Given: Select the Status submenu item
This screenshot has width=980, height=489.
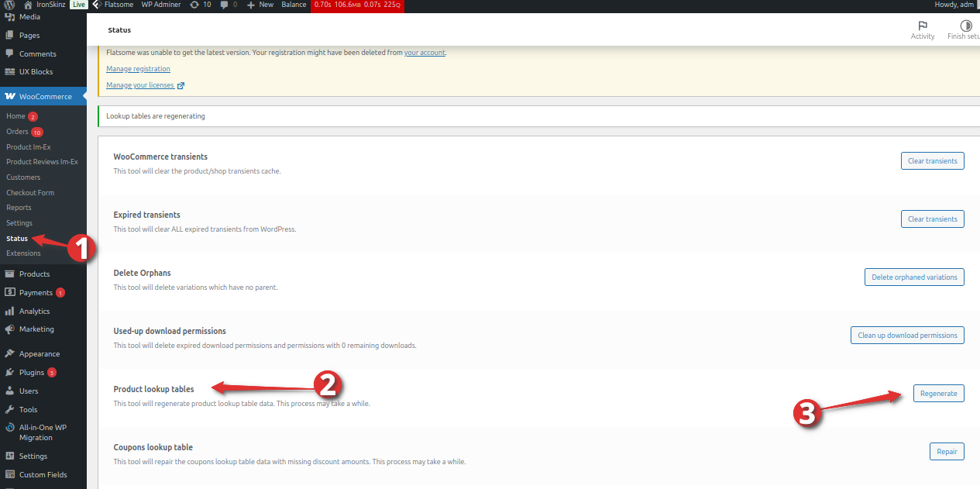Looking at the screenshot, I should 17,239.
